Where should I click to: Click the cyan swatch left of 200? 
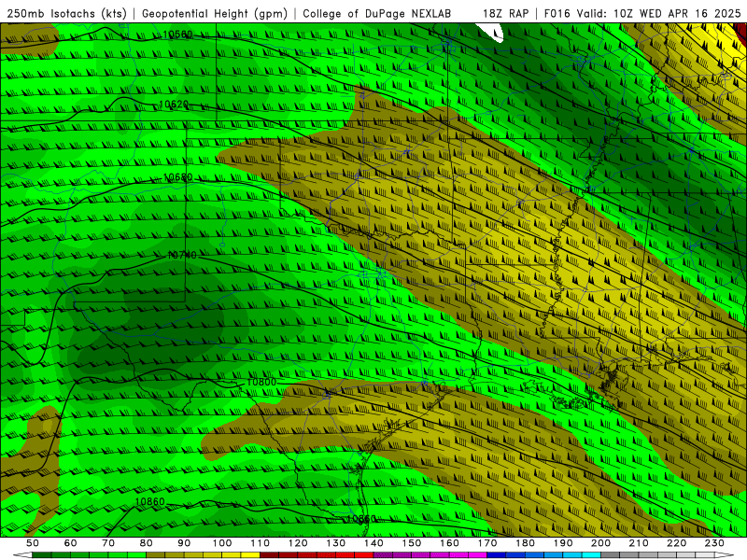tap(591, 554)
